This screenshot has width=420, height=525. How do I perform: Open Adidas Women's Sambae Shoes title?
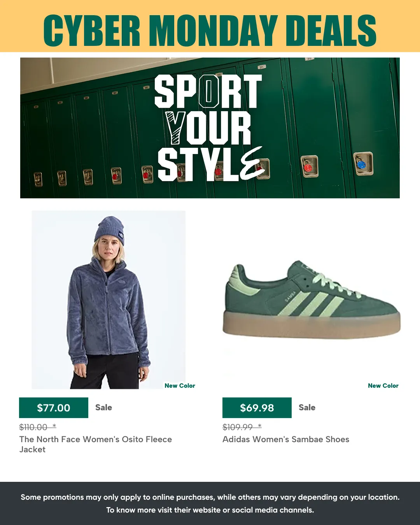286,439
